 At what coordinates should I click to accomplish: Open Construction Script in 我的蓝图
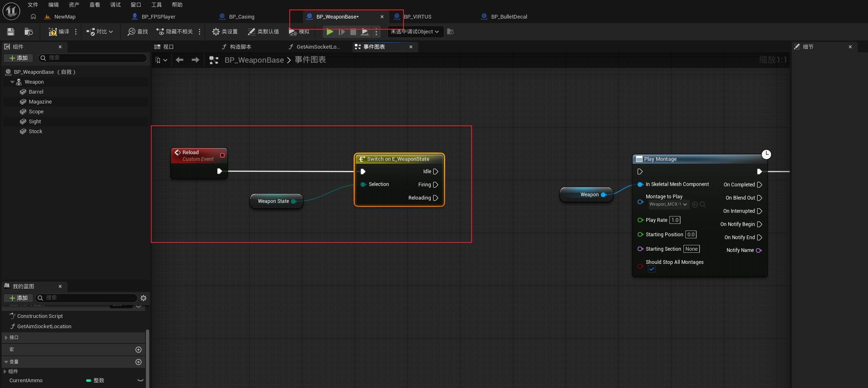[x=40, y=316]
